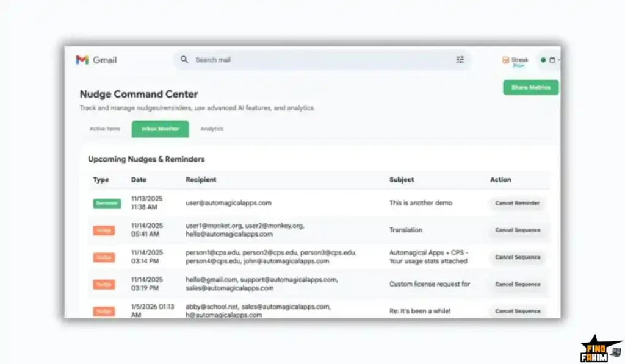Click the Nudge badge for the Translation row

tap(104, 230)
